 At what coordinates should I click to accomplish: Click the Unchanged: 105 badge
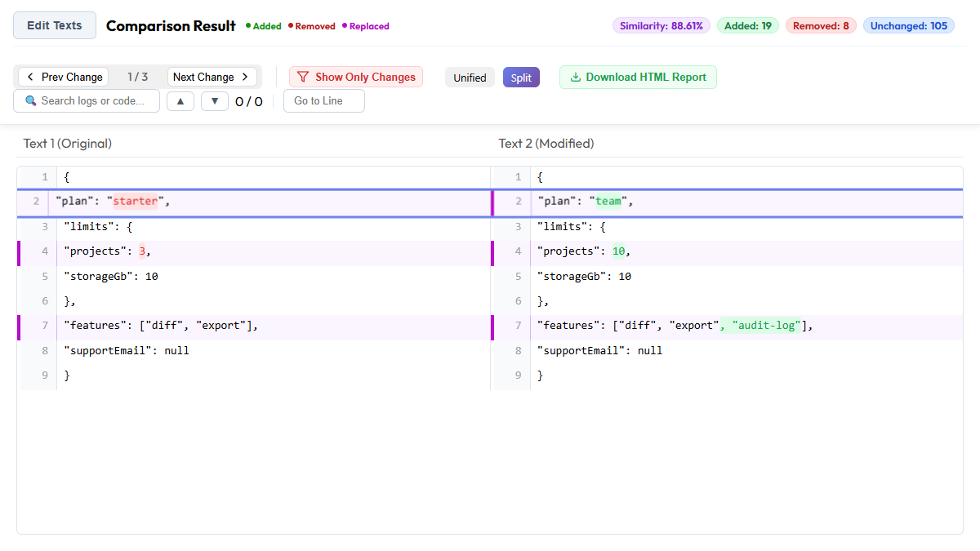[x=909, y=26]
